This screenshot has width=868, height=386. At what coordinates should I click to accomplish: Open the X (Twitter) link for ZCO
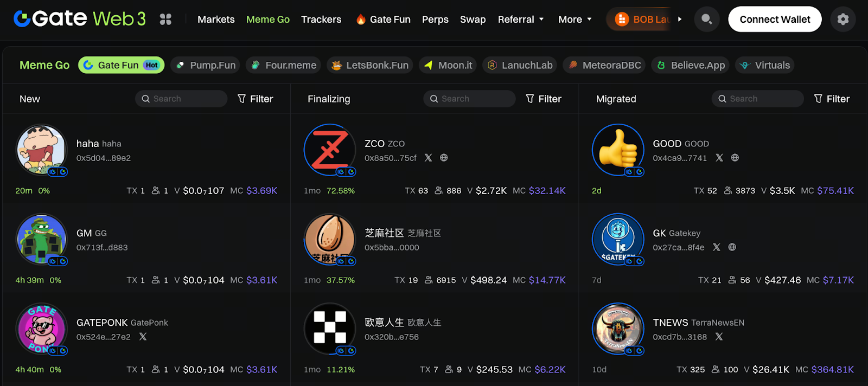pos(428,158)
